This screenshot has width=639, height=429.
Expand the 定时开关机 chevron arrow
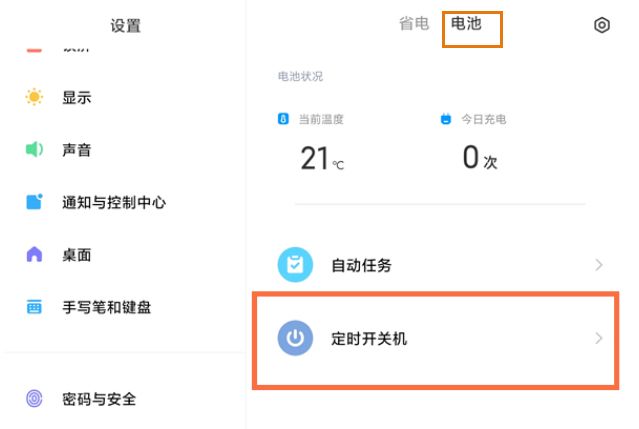[x=599, y=339]
